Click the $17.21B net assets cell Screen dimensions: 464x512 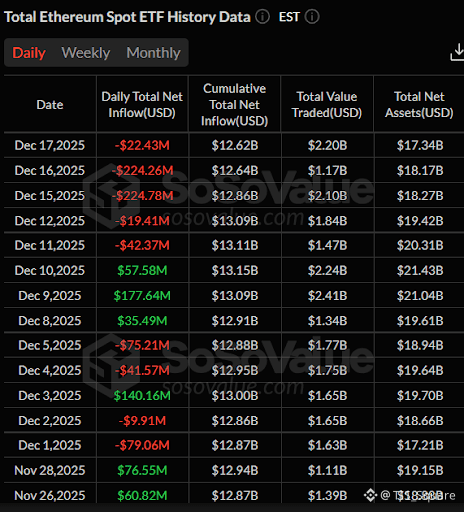(x=420, y=445)
